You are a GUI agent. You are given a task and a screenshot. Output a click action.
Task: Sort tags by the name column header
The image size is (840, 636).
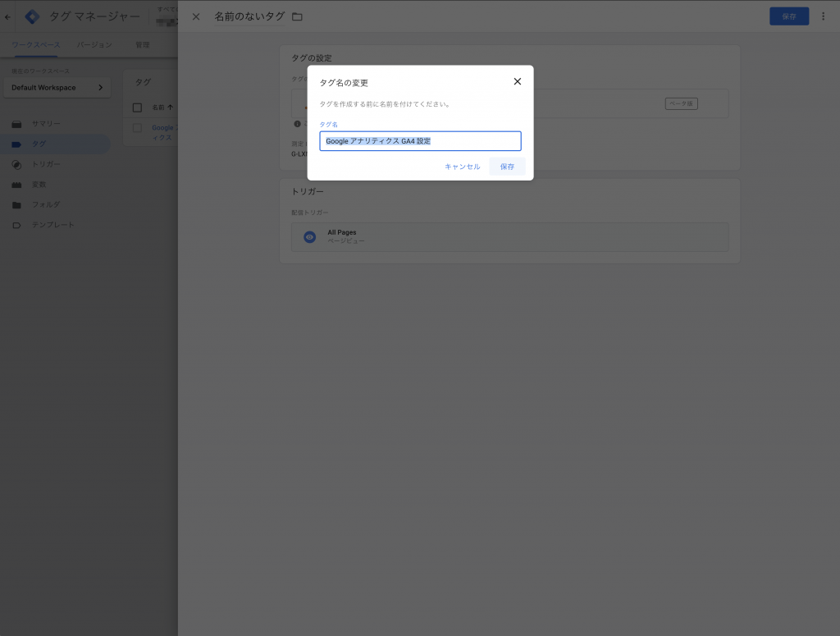pos(162,108)
